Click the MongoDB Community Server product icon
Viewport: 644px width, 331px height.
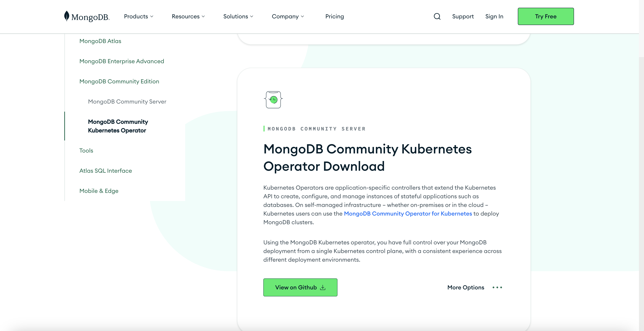point(274,100)
